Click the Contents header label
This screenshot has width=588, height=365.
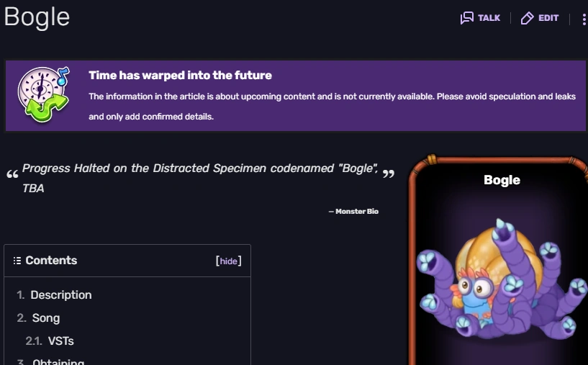(x=51, y=261)
